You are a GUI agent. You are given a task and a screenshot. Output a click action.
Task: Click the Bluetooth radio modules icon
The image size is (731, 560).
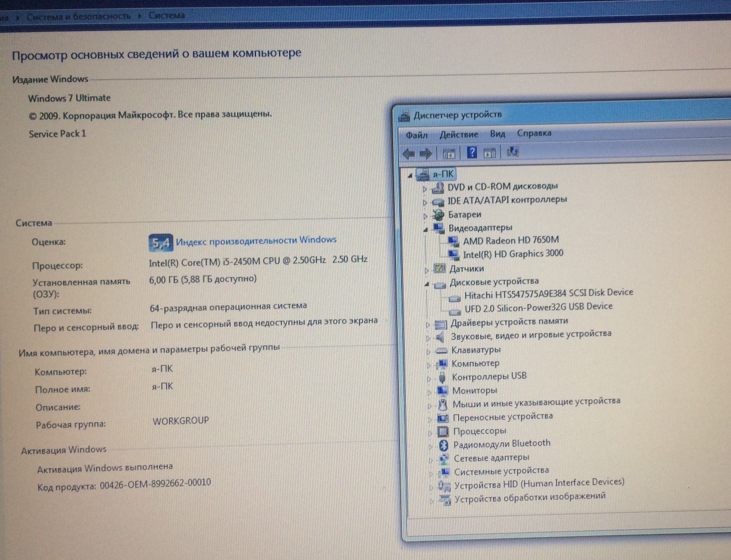[x=443, y=445]
